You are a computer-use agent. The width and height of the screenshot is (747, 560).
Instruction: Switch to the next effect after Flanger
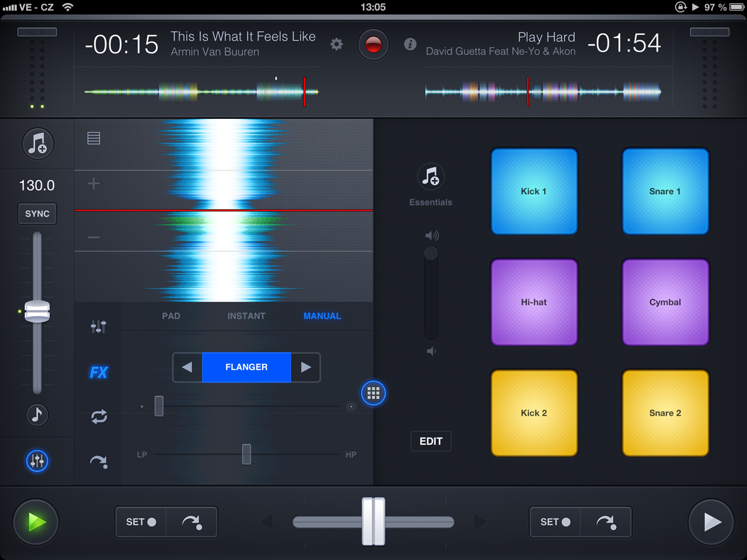click(306, 367)
